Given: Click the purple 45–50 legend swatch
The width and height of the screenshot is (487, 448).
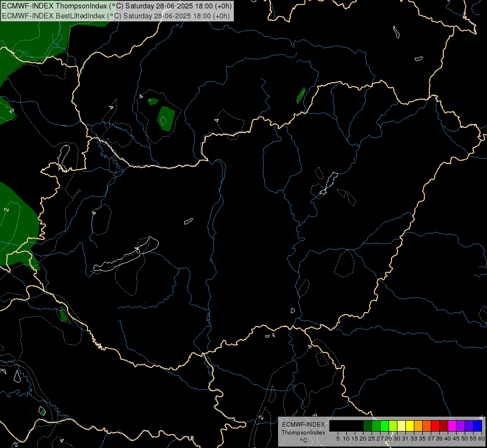Looking at the screenshot, I should 461,426.
